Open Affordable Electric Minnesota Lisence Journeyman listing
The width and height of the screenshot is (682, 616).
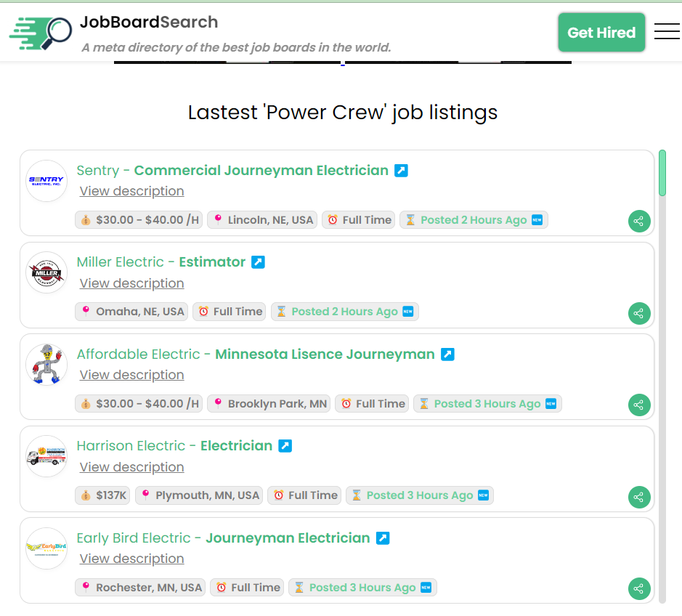(x=256, y=354)
